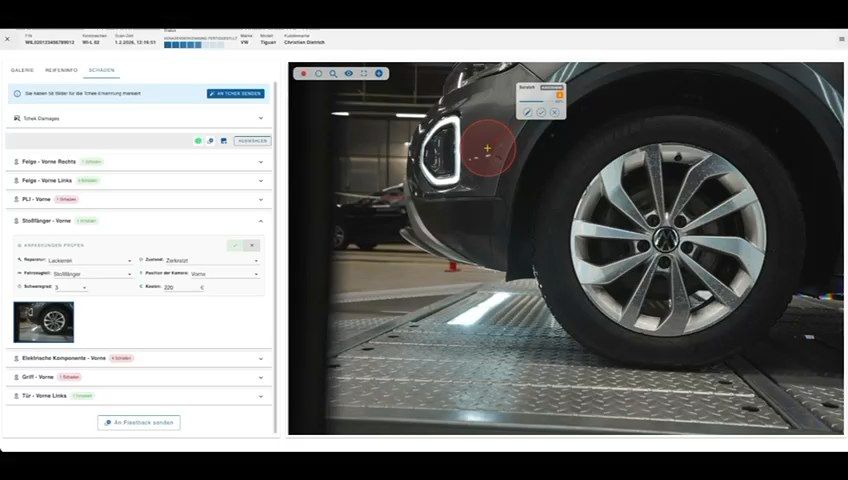Expand the Felge - Vorne Links row
848x480 pixels.
point(138,181)
